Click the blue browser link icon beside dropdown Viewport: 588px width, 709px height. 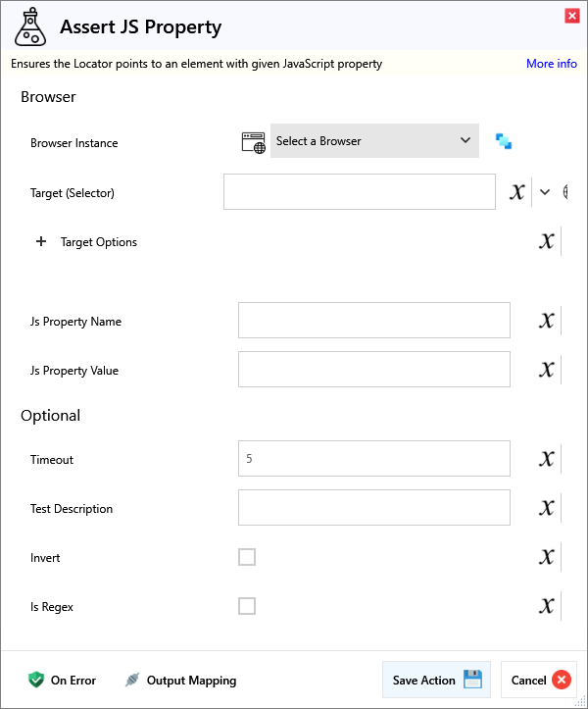click(504, 141)
